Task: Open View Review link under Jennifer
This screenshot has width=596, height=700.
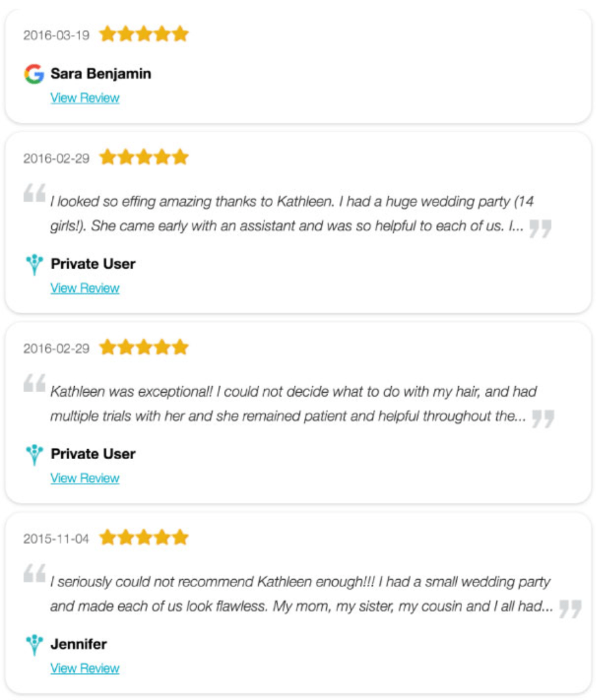Action: pos(85,668)
